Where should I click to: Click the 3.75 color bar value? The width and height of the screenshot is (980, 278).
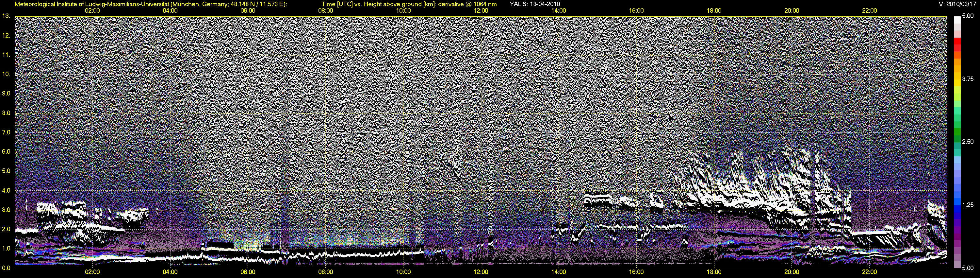(x=968, y=79)
